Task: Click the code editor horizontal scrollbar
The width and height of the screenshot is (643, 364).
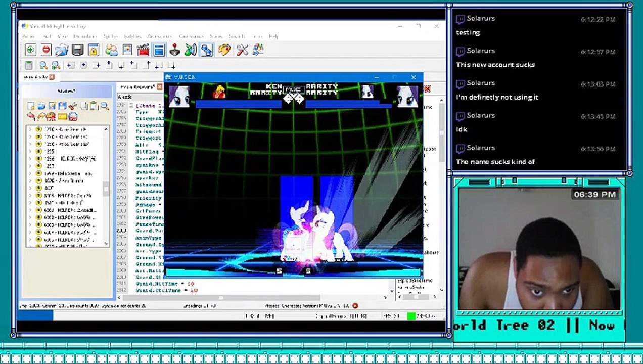Action: [221, 297]
